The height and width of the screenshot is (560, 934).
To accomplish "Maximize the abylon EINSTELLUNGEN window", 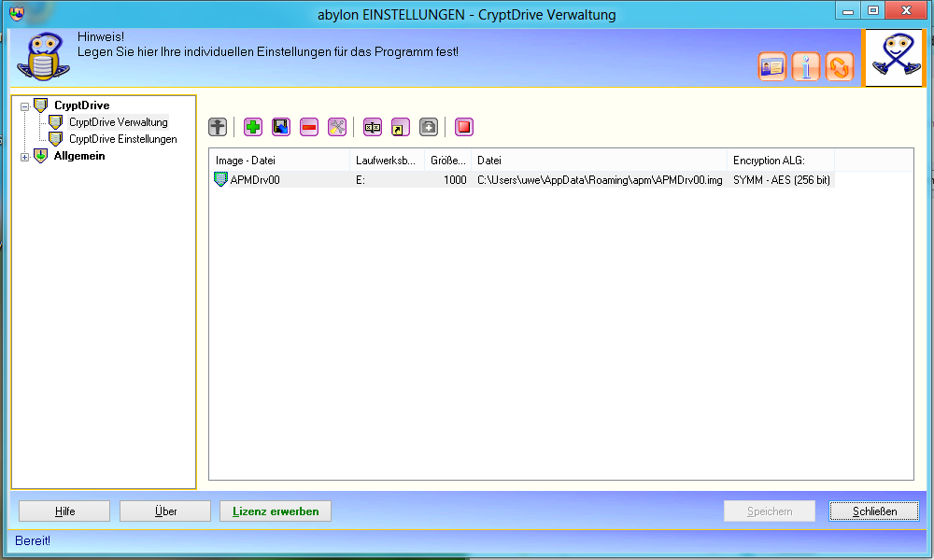I will click(x=872, y=10).
